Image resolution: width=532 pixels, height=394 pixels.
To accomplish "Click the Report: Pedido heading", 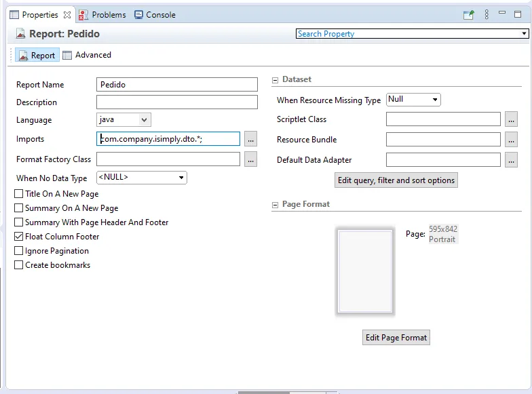I will pos(64,34).
